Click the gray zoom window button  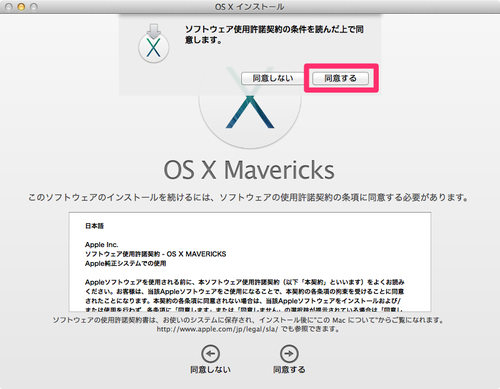[34, 7]
